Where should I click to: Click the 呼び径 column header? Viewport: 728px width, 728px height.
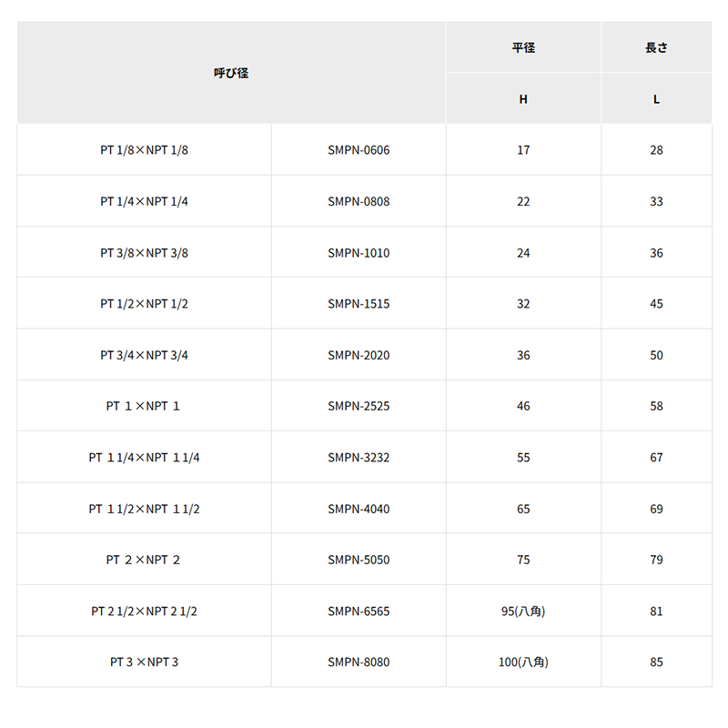(231, 73)
